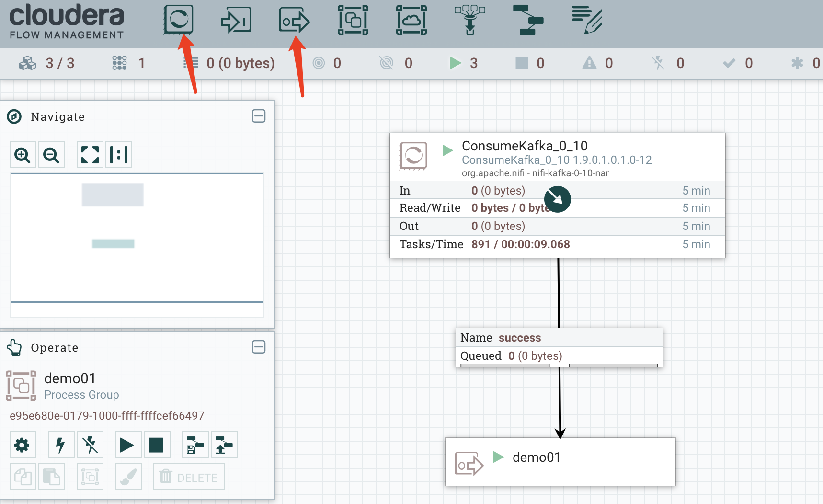Click the not transmitting ports status icon
Screen dimensions: 823x504
(x=386, y=63)
